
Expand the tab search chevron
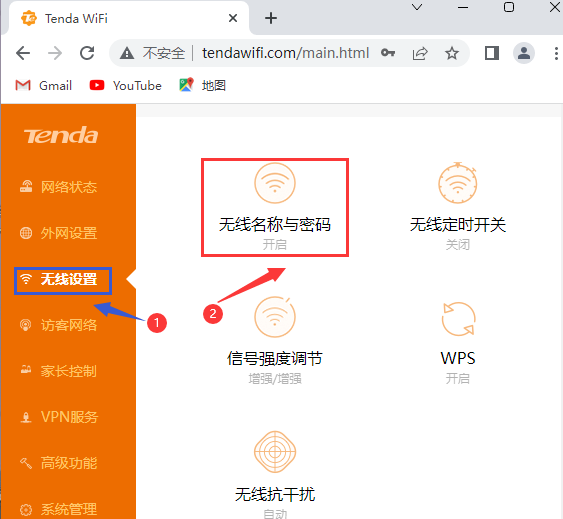tap(417, 7)
